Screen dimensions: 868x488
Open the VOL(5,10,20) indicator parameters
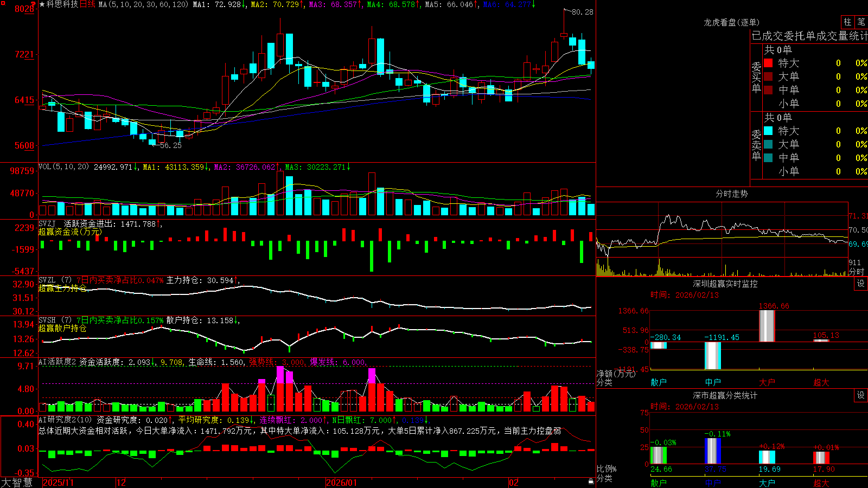coord(63,166)
